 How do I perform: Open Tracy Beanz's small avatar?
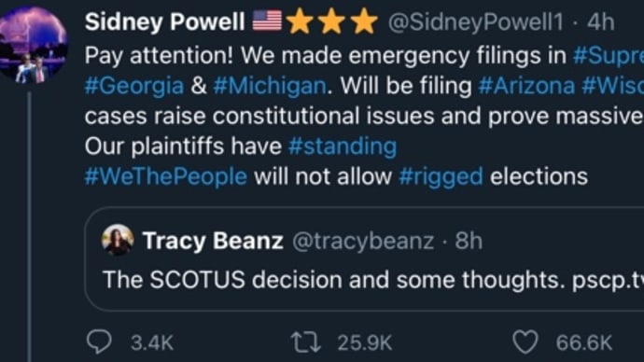118,240
